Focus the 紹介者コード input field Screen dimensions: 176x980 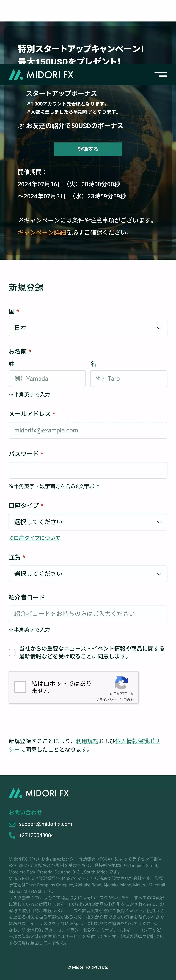(88, 614)
